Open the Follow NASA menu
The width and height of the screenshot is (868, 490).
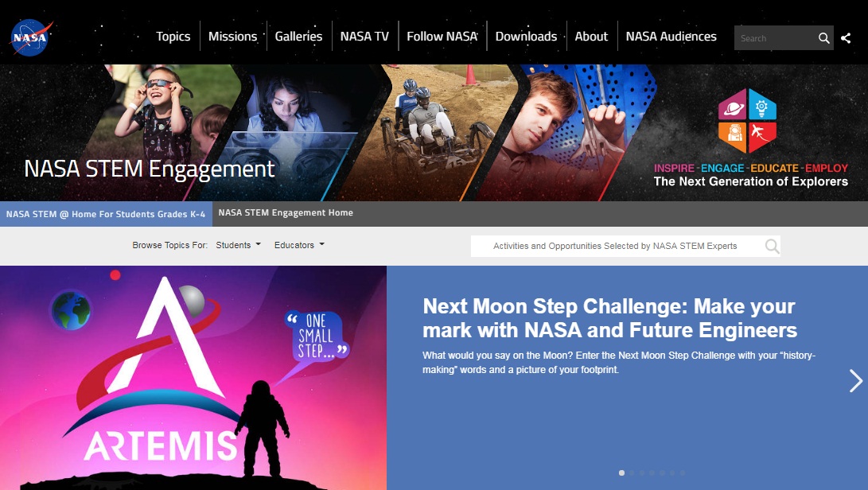pyautogui.click(x=442, y=37)
